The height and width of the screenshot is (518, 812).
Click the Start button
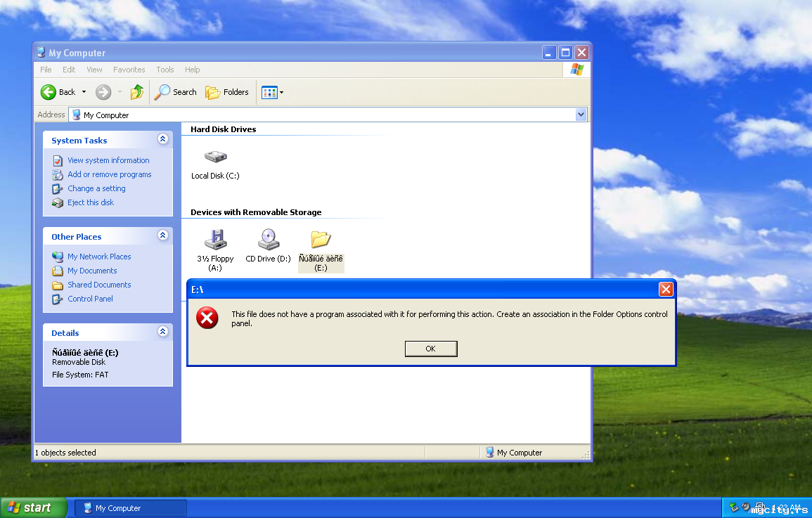34,507
